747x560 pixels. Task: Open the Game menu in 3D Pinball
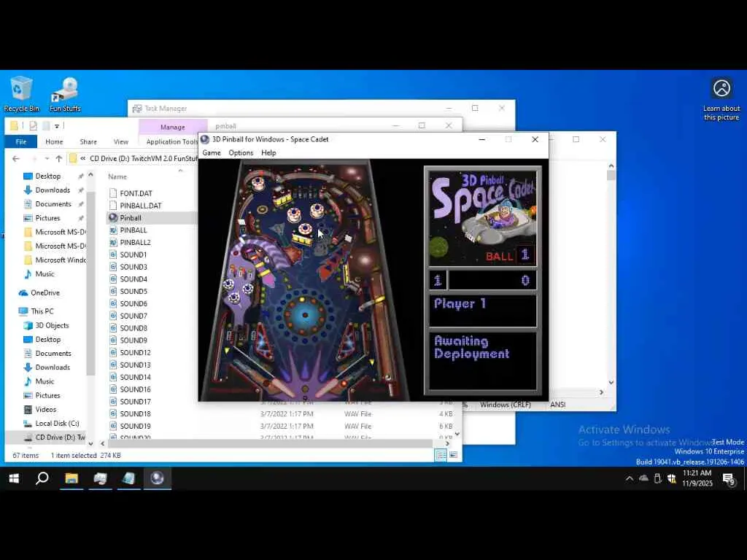(x=212, y=153)
